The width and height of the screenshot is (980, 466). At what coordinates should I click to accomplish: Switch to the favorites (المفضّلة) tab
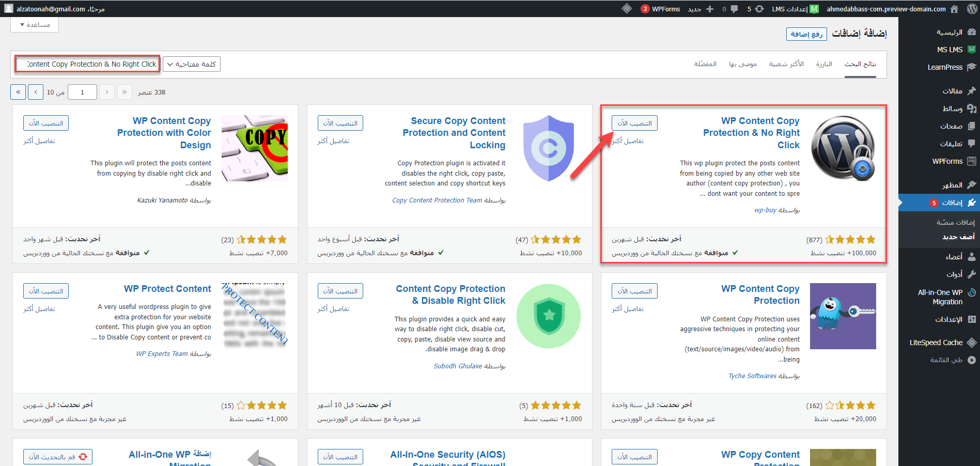705,64
